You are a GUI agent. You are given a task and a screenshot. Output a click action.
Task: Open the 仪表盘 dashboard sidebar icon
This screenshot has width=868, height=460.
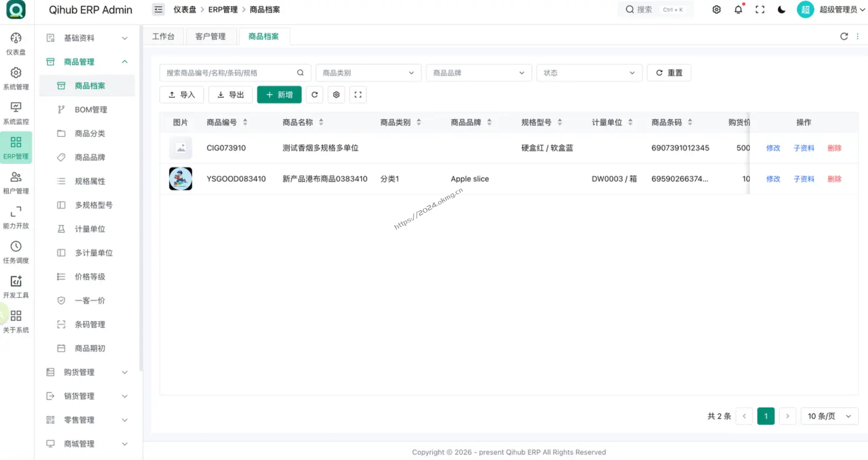(16, 44)
